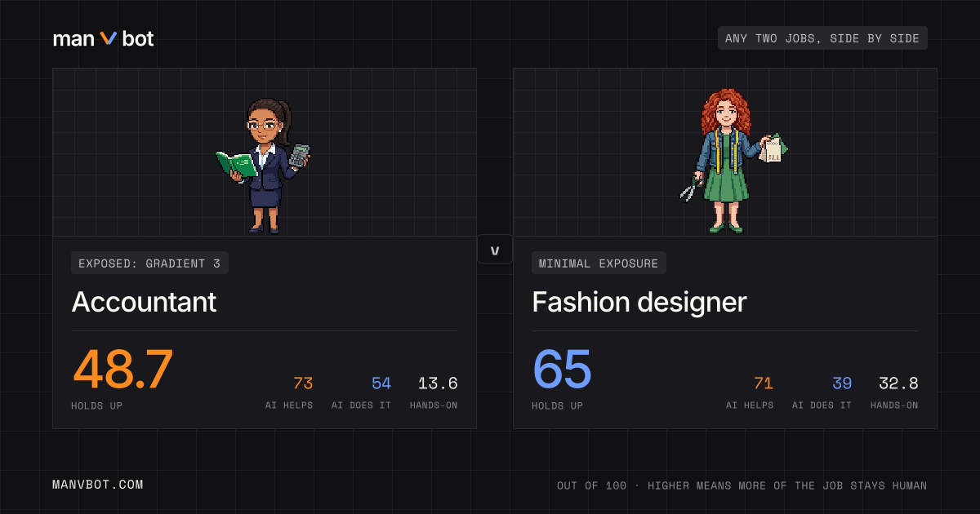Click Accountant's AI HELPS value 73
The width and height of the screenshot is (980, 514).
[x=303, y=383]
